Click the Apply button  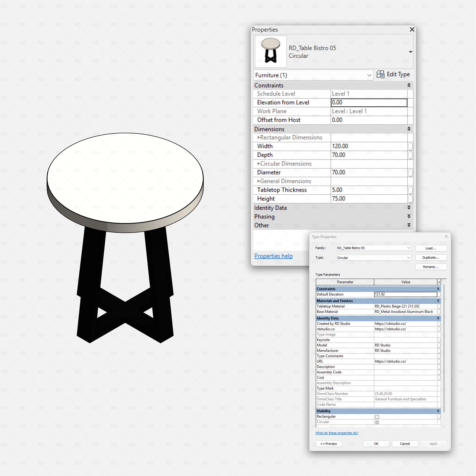433,444
